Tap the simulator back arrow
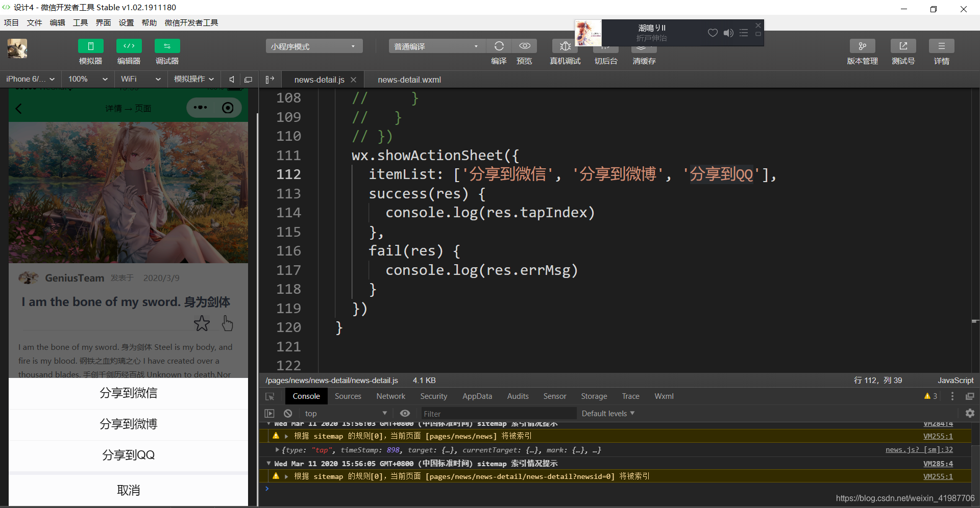Screen dimensions: 980x508 (x=19, y=108)
